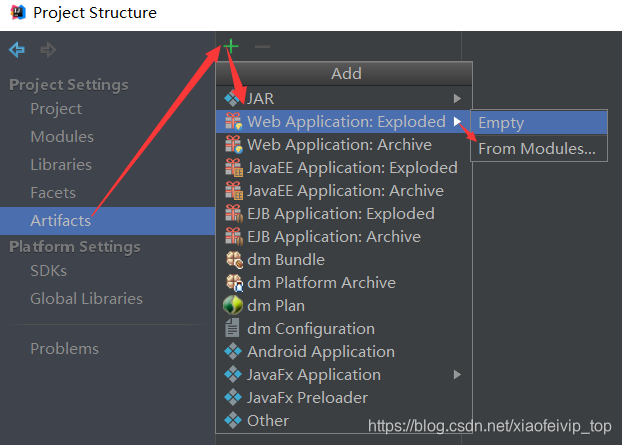Click the Other artifact diamond icon
The image size is (622, 445).
click(233, 420)
